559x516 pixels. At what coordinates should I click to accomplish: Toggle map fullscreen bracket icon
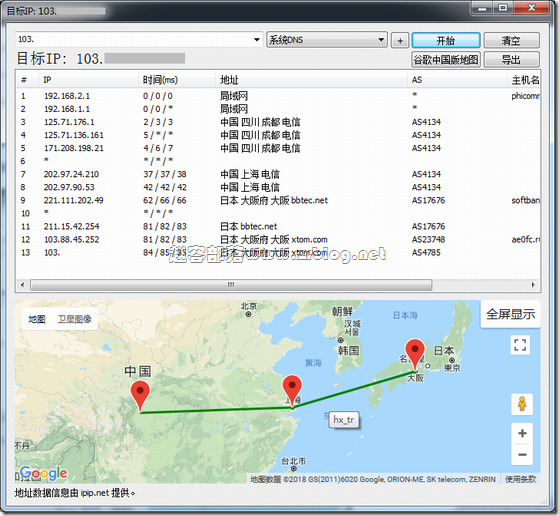click(520, 345)
